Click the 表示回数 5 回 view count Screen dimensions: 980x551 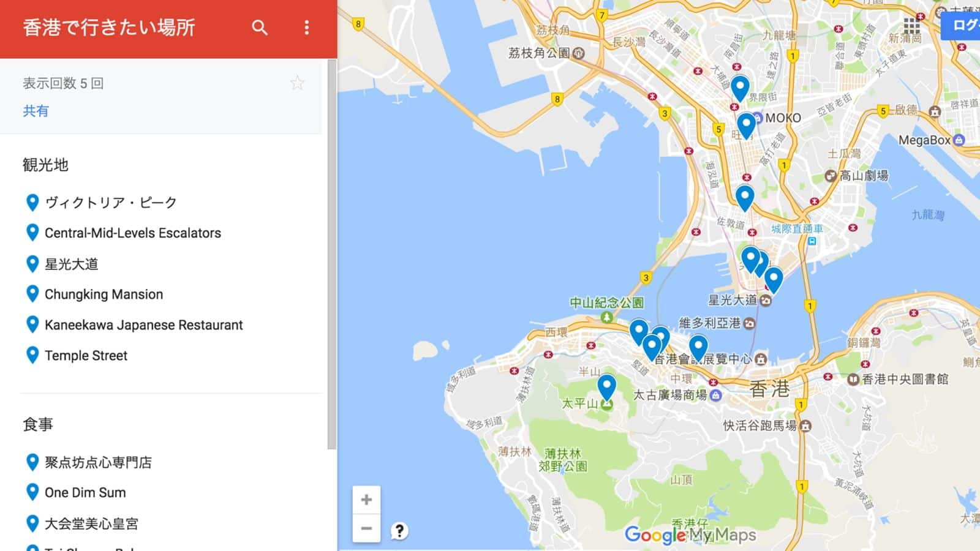pyautogui.click(x=63, y=83)
